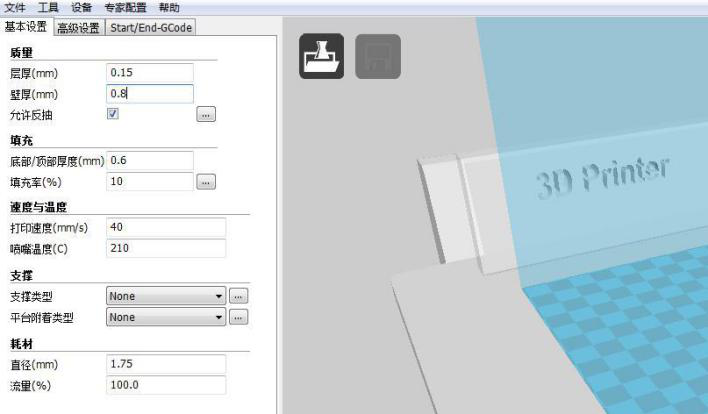Open the fill settings button beside 填充率
The width and height of the screenshot is (708, 414).
[x=206, y=182]
